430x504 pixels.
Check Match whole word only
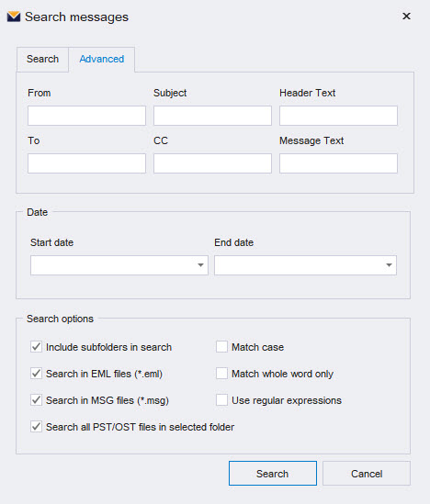pyautogui.click(x=222, y=374)
